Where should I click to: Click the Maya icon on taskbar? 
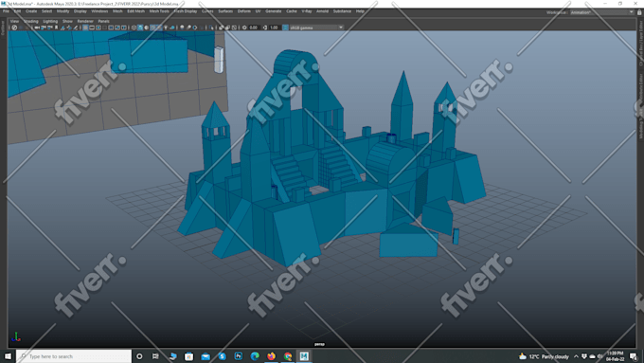304,356
